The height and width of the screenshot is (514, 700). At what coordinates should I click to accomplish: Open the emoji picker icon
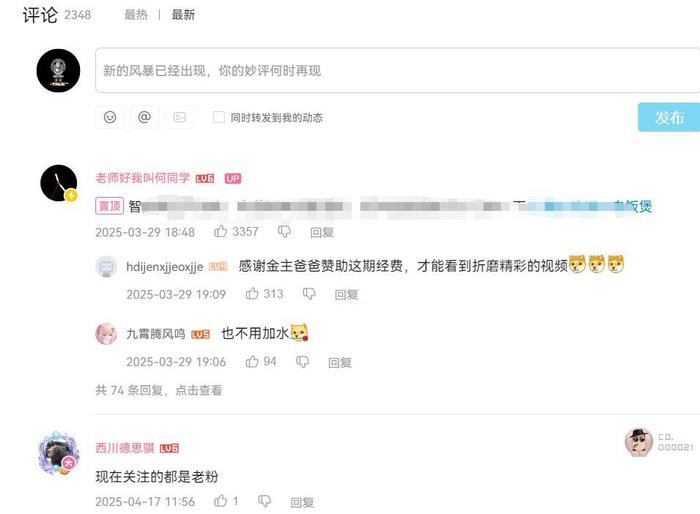(110, 117)
